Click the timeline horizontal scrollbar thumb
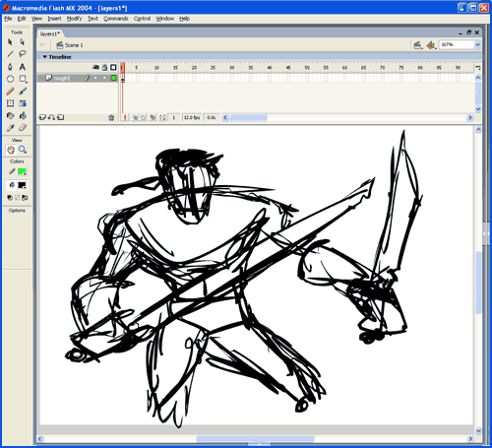The height and width of the screenshot is (448, 492). click(x=249, y=117)
